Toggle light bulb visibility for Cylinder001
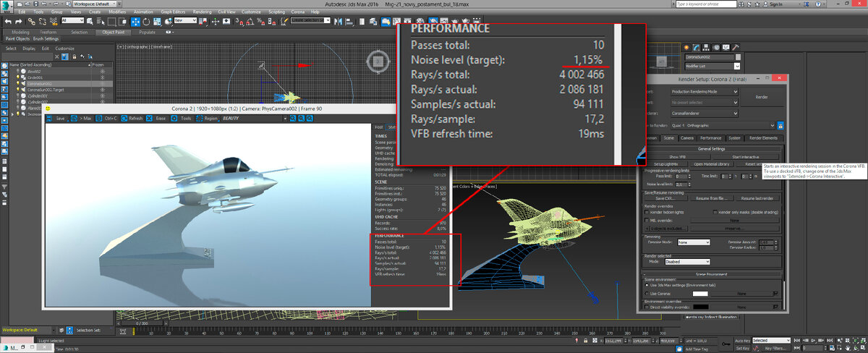Viewport: 868px width, 353px height. [x=18, y=96]
